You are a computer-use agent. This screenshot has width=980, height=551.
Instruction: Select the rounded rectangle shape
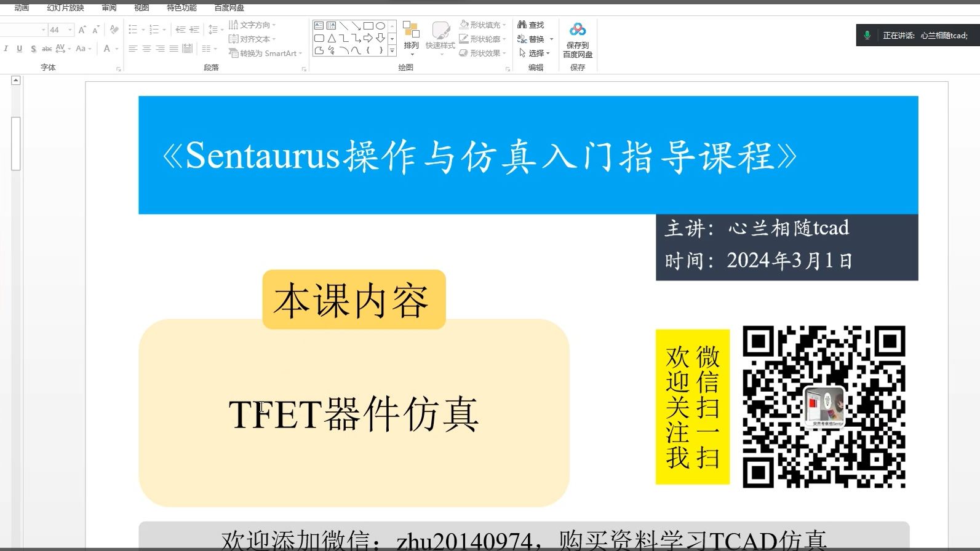pos(319,38)
